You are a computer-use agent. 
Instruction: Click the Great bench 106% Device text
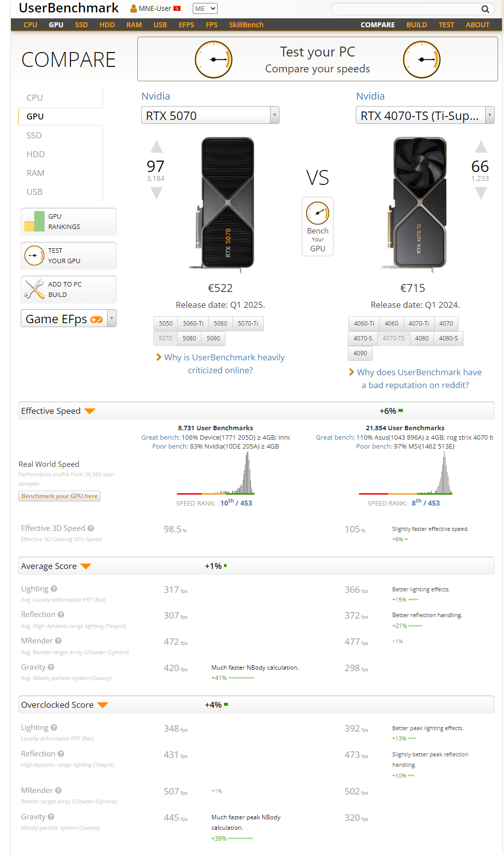216,437
